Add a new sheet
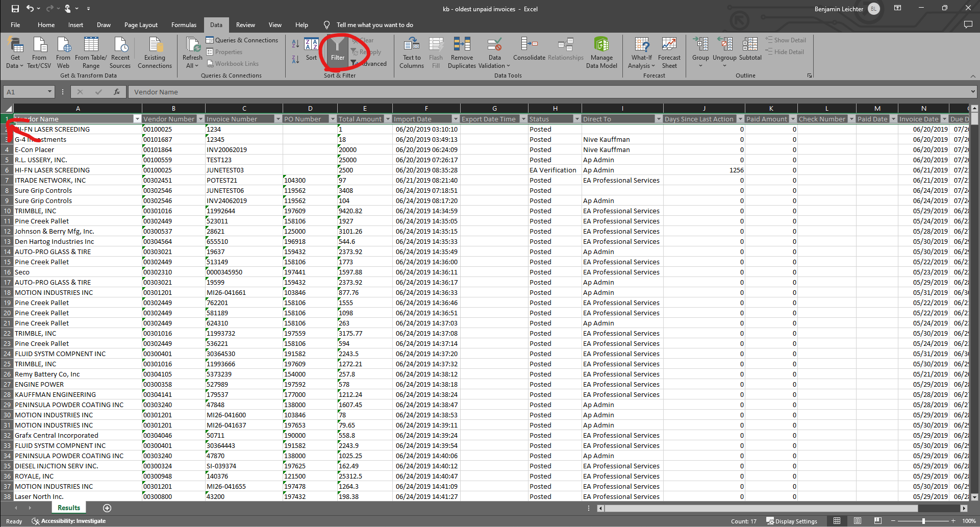 [107, 508]
